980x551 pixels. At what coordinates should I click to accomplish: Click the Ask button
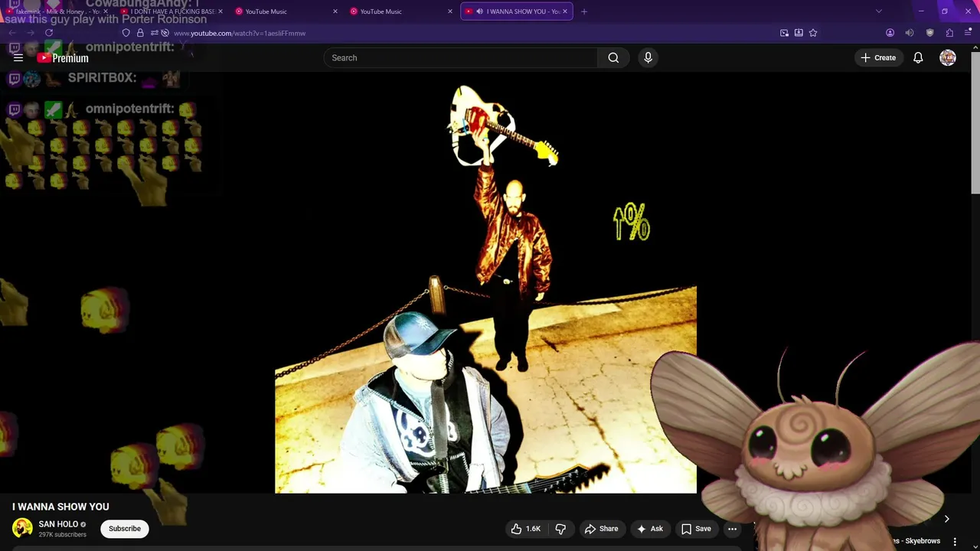[x=649, y=529]
